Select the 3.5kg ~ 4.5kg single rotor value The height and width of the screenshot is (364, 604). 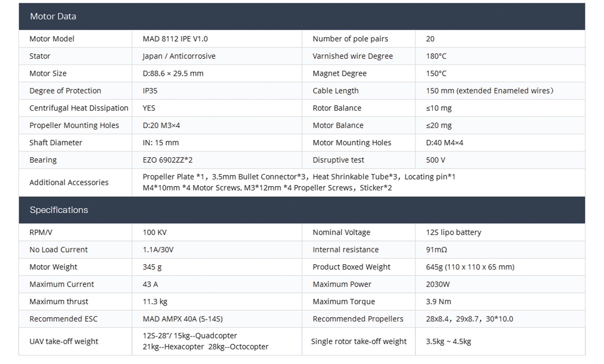point(448,341)
